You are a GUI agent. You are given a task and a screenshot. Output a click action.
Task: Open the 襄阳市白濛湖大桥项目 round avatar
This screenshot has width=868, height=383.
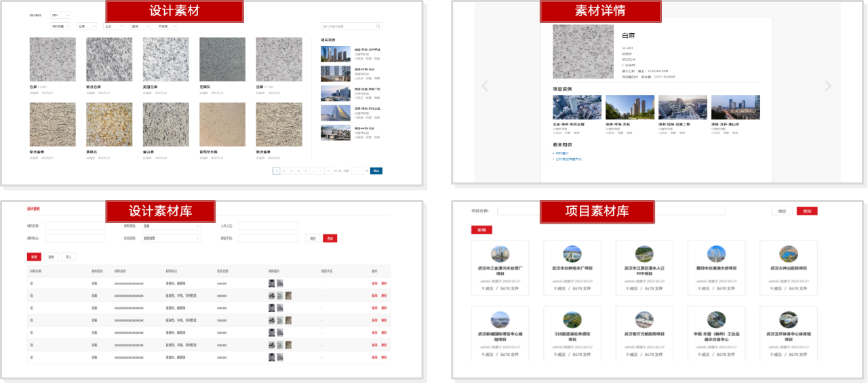coord(715,254)
